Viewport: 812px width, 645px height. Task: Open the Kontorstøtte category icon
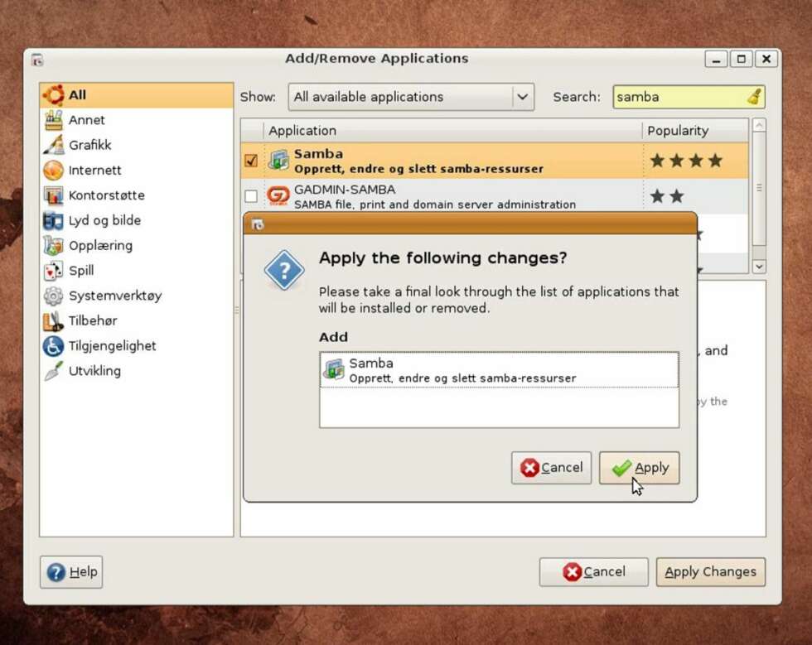click(x=53, y=195)
